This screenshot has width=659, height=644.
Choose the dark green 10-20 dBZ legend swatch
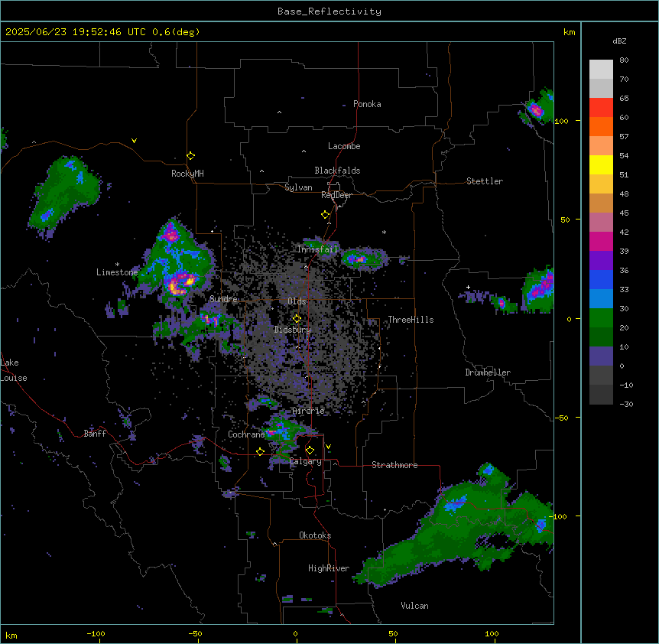point(601,337)
